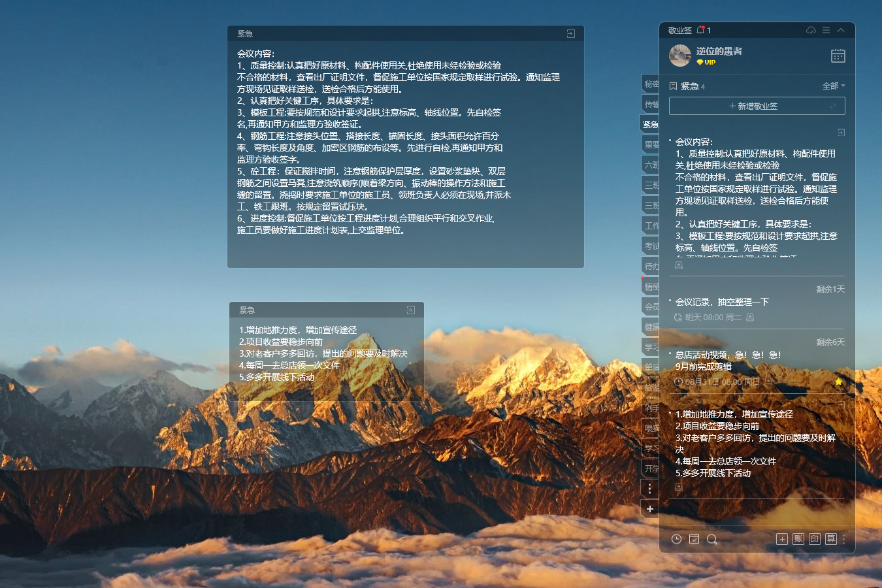Switch to the 喂猫 category tab
882x588 pixels.
click(x=651, y=428)
